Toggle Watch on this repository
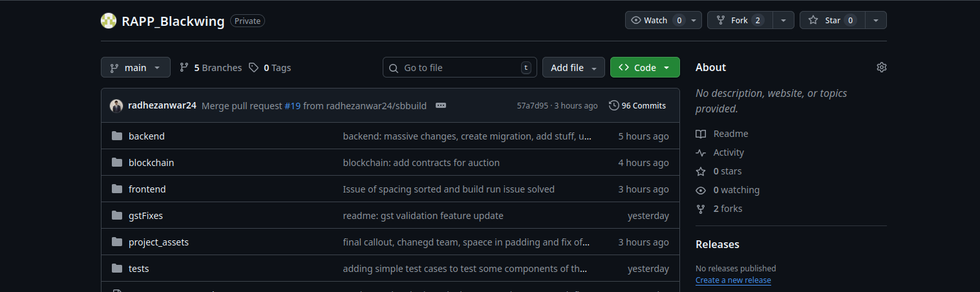 click(x=656, y=21)
